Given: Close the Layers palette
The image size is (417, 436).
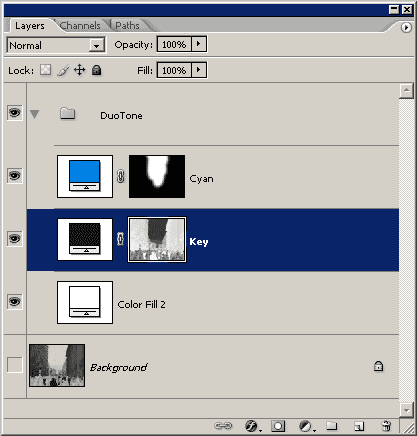Looking at the screenshot, I should 407,10.
